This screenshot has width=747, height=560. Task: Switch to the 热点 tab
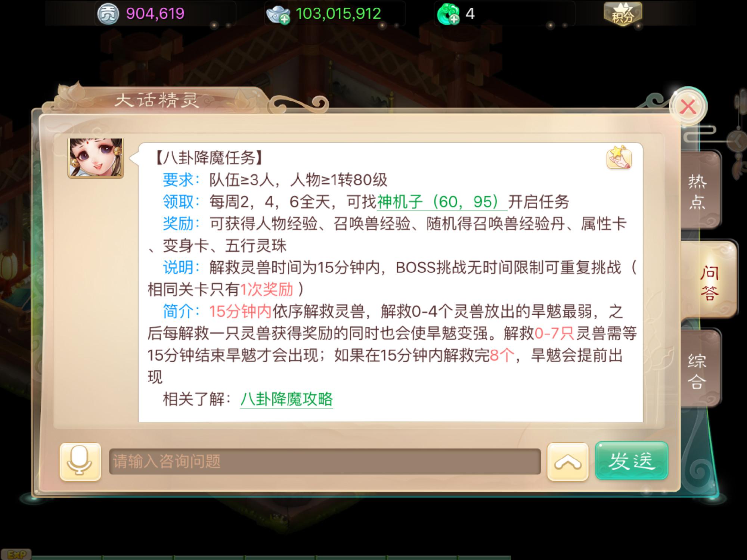[698, 191]
